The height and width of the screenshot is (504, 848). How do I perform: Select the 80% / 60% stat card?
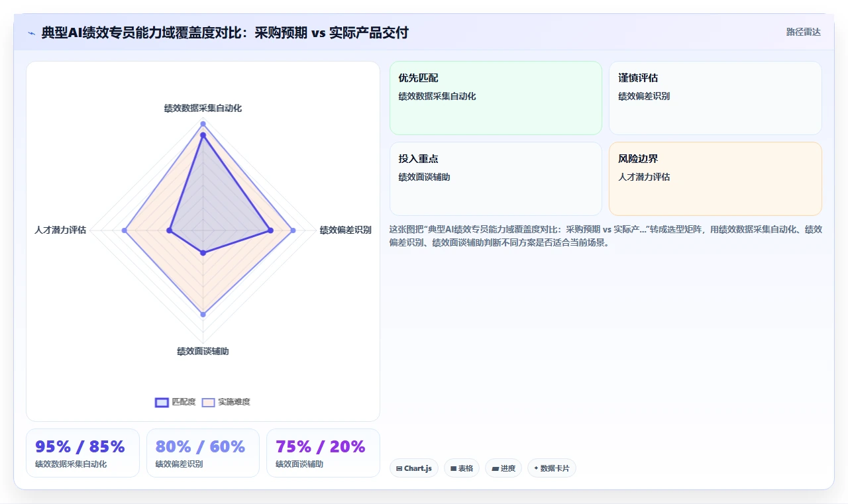point(203,453)
